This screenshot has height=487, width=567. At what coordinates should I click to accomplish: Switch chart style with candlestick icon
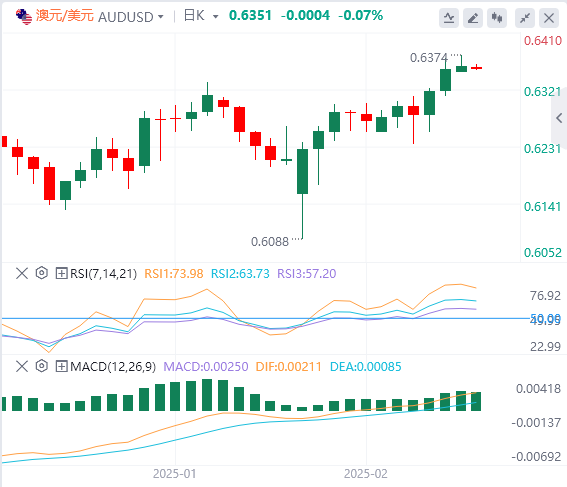[497, 18]
